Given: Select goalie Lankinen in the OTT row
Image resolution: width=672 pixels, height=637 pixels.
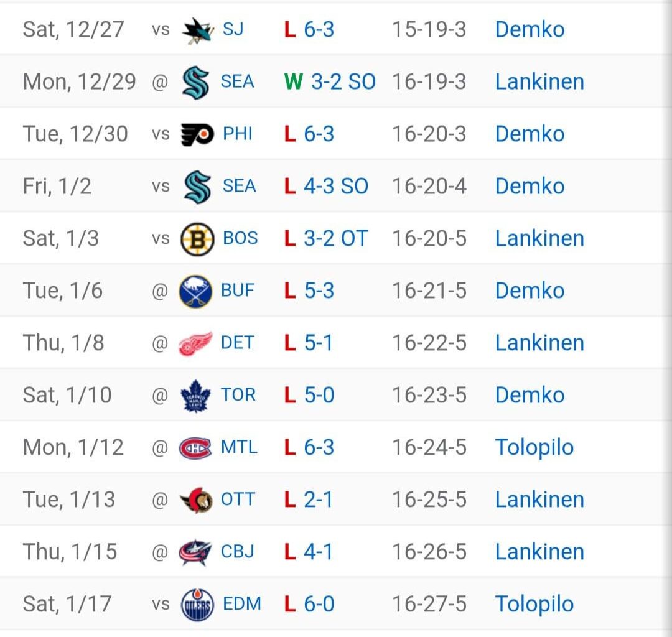Looking at the screenshot, I should point(539,500).
